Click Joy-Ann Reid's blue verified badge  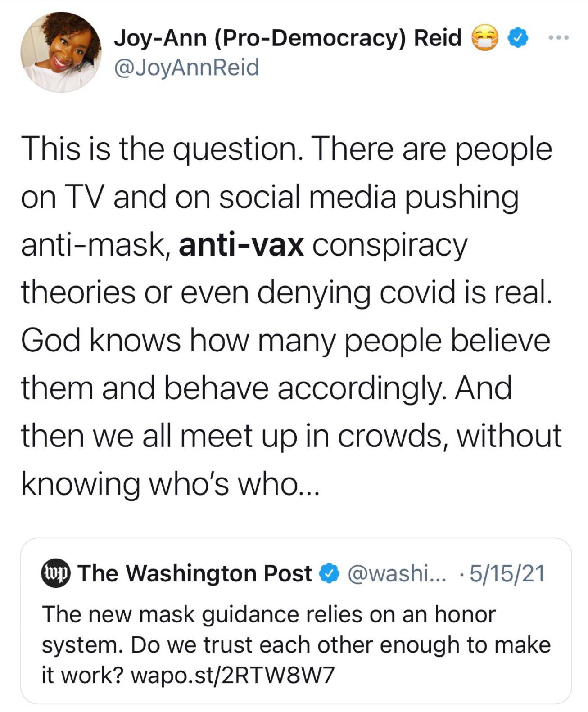[x=518, y=38]
